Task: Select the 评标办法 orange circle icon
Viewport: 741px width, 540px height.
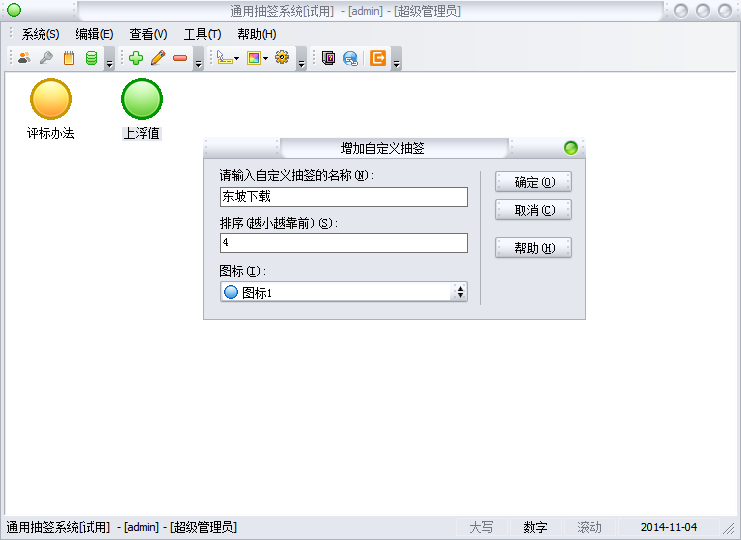Action: coord(51,99)
